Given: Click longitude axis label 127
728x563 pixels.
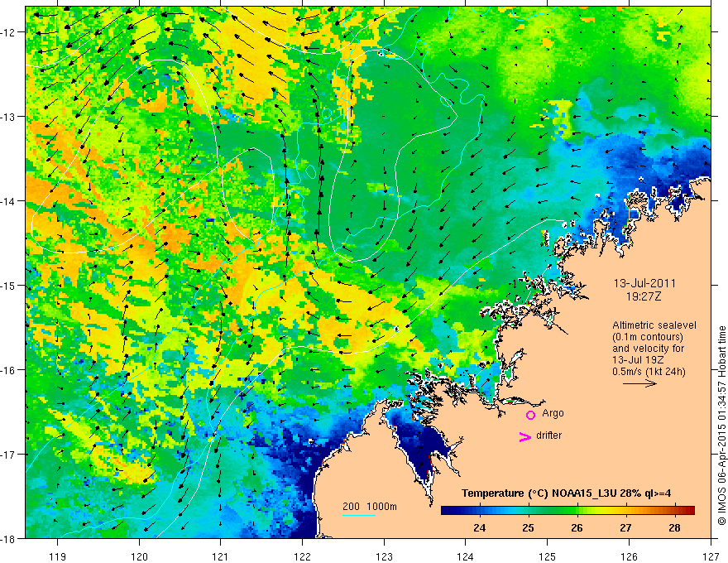Looking at the screenshot, I should (x=711, y=557).
